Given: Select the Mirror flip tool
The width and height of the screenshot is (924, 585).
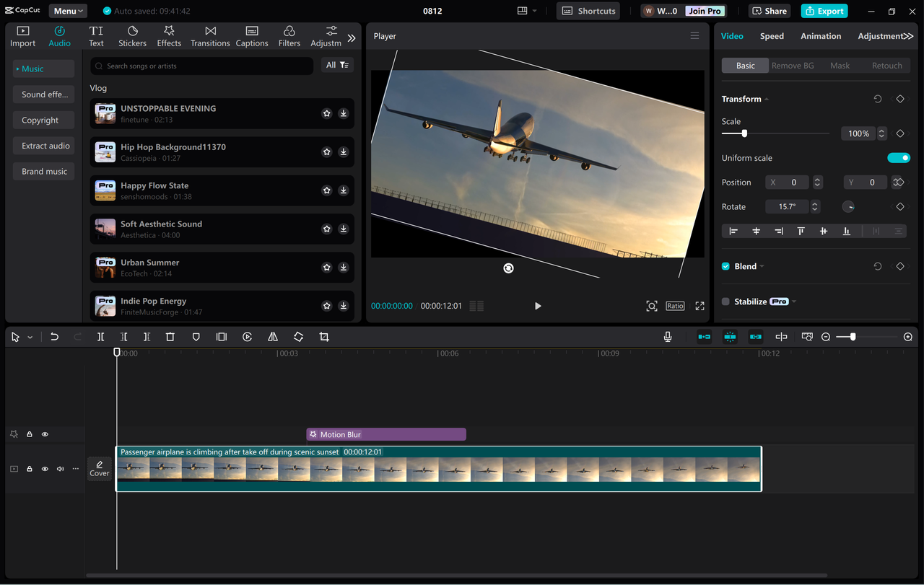Looking at the screenshot, I should (x=272, y=336).
